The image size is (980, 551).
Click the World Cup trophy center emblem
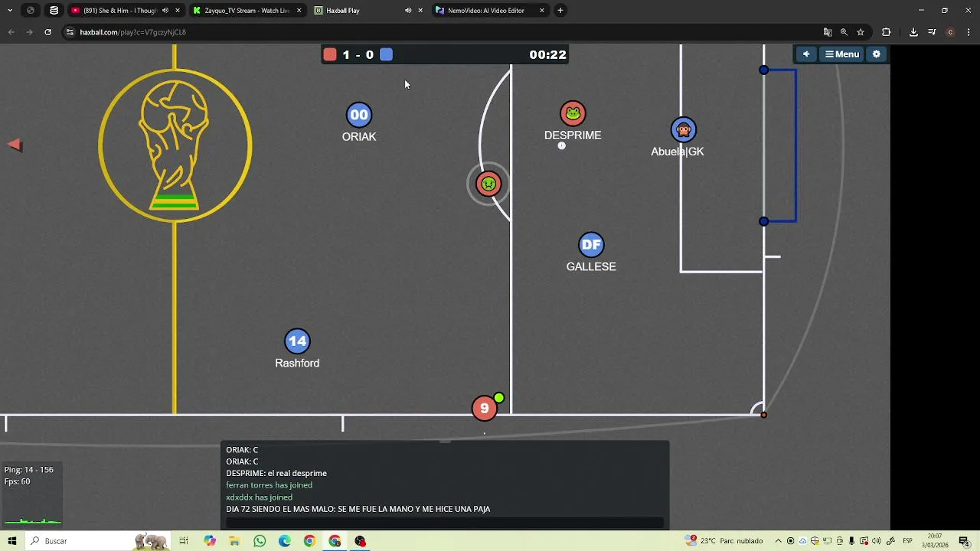click(175, 145)
